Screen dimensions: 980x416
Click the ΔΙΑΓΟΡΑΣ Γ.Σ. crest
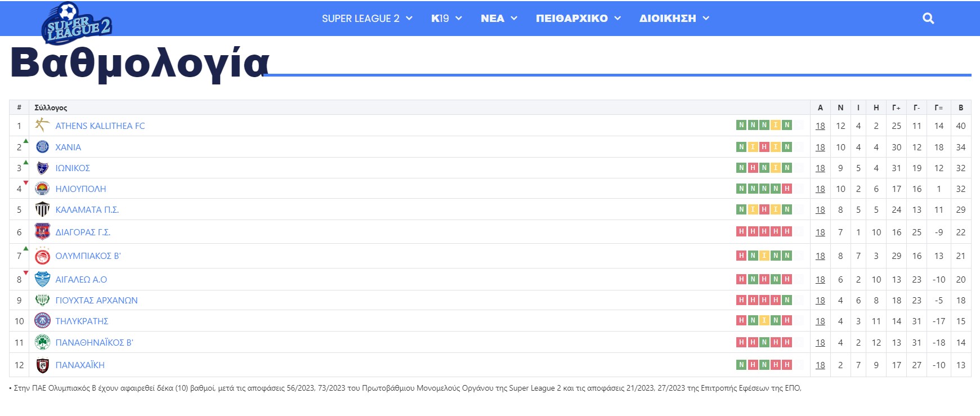tap(42, 231)
